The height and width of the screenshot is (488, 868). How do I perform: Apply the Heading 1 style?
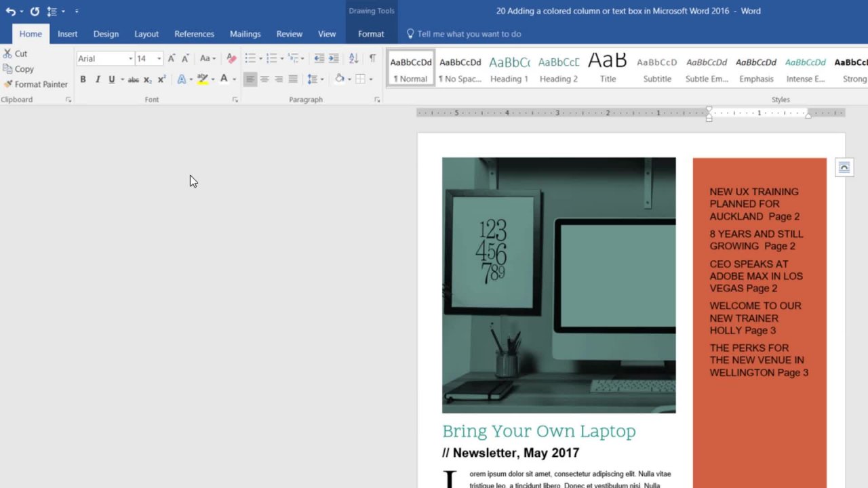pos(509,68)
